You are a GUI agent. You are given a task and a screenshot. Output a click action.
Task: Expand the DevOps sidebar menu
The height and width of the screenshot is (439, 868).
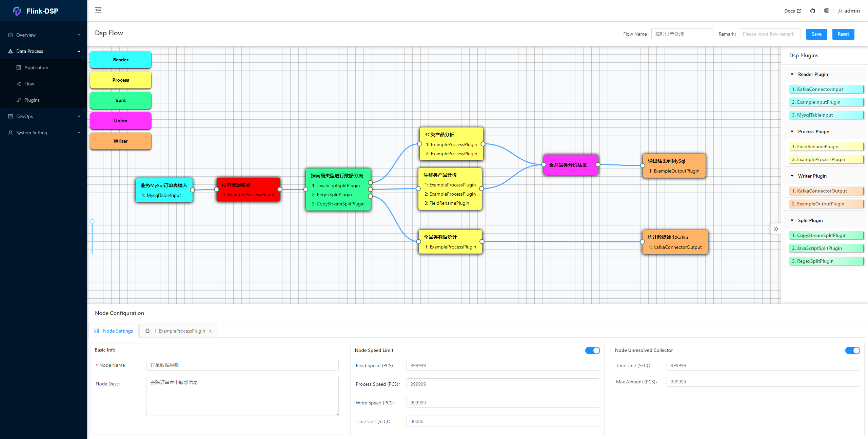pyautogui.click(x=43, y=116)
